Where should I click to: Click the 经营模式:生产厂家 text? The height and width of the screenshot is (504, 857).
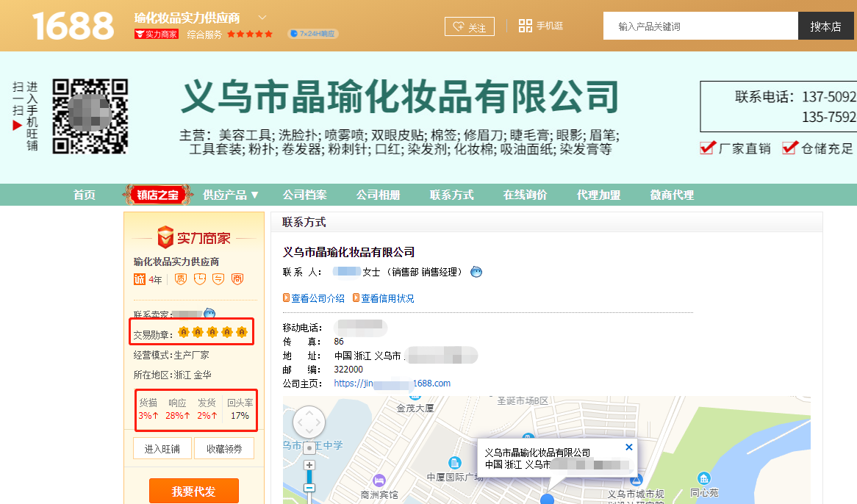tap(171, 355)
